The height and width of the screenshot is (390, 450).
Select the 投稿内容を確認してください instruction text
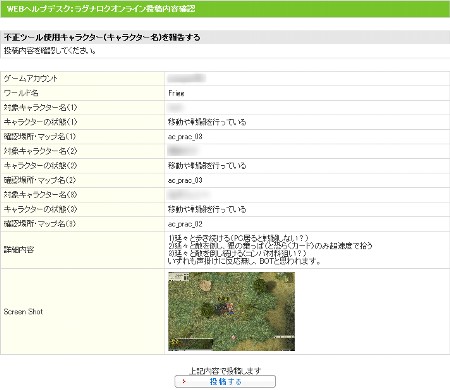pos(50,51)
